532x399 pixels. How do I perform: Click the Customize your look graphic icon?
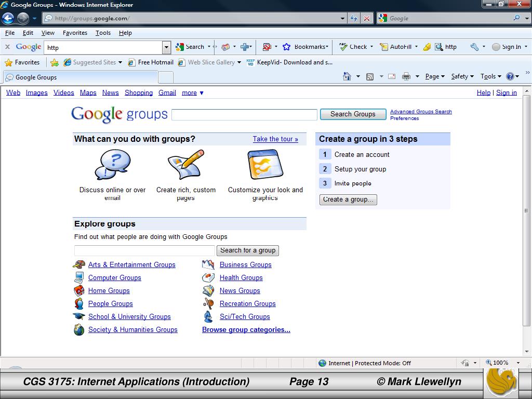pos(265,165)
